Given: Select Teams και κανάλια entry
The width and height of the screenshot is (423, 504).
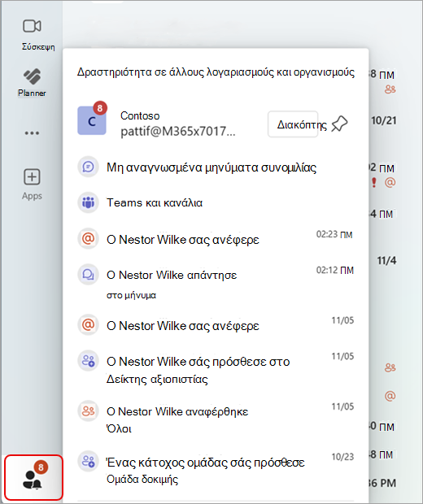Looking at the screenshot, I should click(216, 203).
